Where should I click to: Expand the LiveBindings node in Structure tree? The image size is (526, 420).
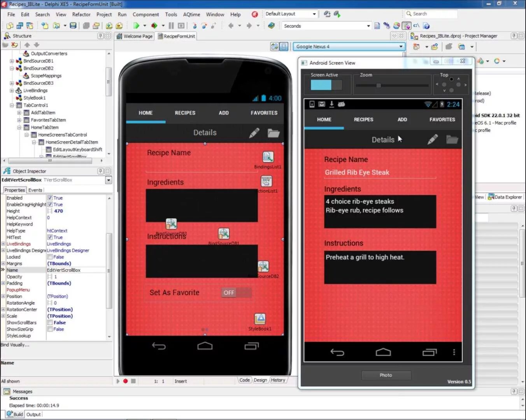[12, 91]
